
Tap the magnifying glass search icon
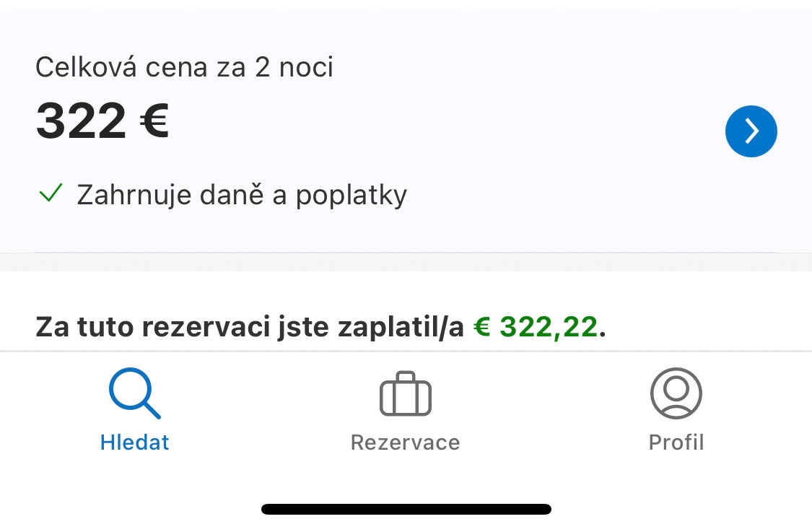click(x=134, y=394)
